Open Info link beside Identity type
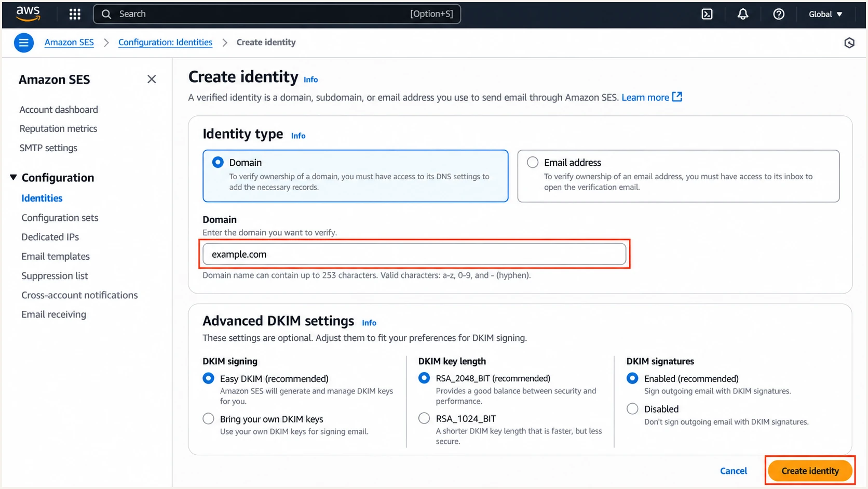 tap(298, 136)
